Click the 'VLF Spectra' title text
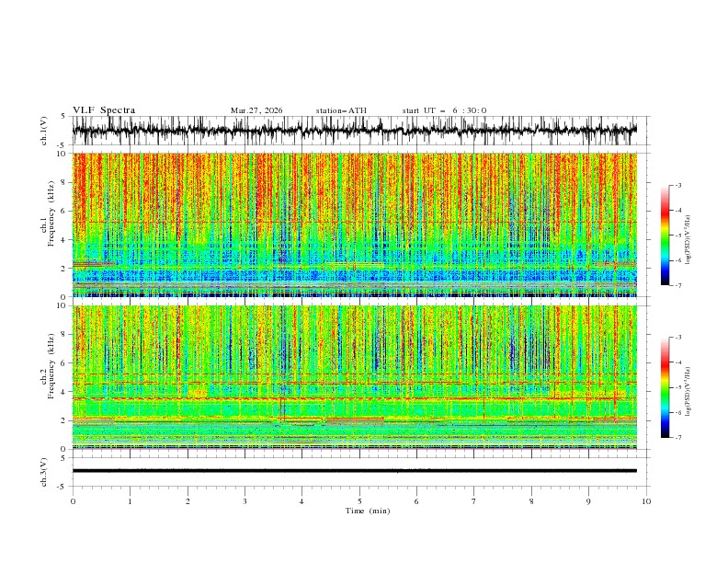Screen dimensions: 728x563 [104, 110]
